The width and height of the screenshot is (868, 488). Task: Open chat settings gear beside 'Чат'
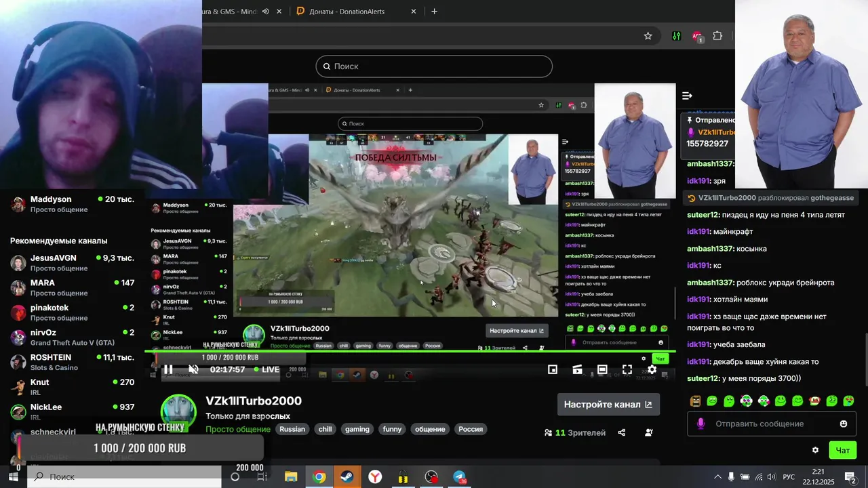click(815, 450)
